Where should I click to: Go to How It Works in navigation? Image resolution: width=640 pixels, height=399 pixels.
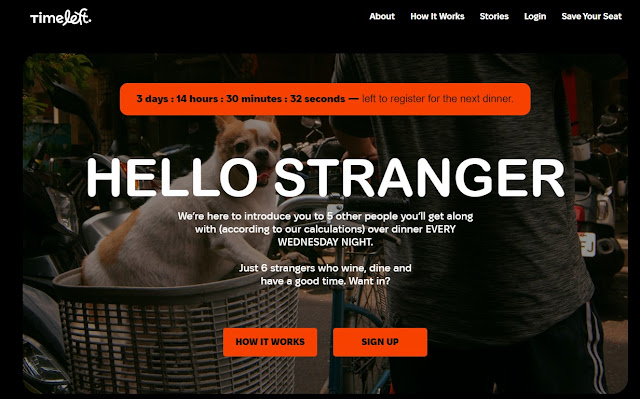tap(437, 16)
